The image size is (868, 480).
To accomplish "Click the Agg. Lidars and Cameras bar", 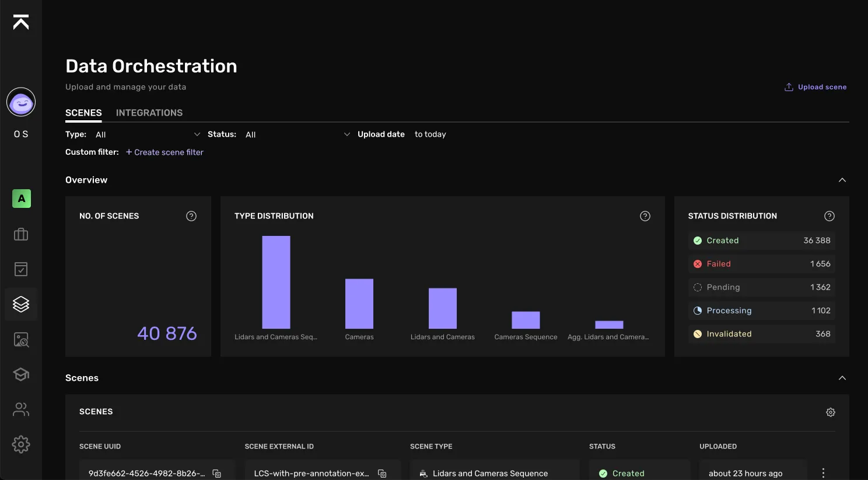I will coord(609,325).
